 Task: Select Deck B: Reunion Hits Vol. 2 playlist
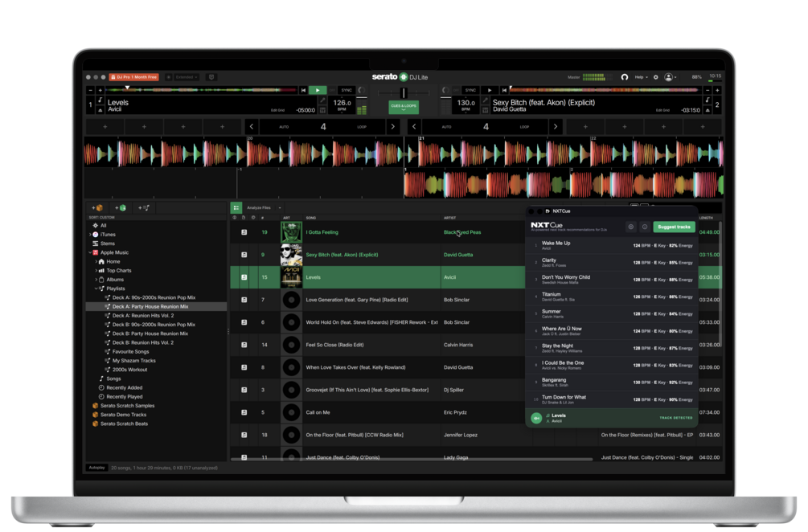coord(143,343)
